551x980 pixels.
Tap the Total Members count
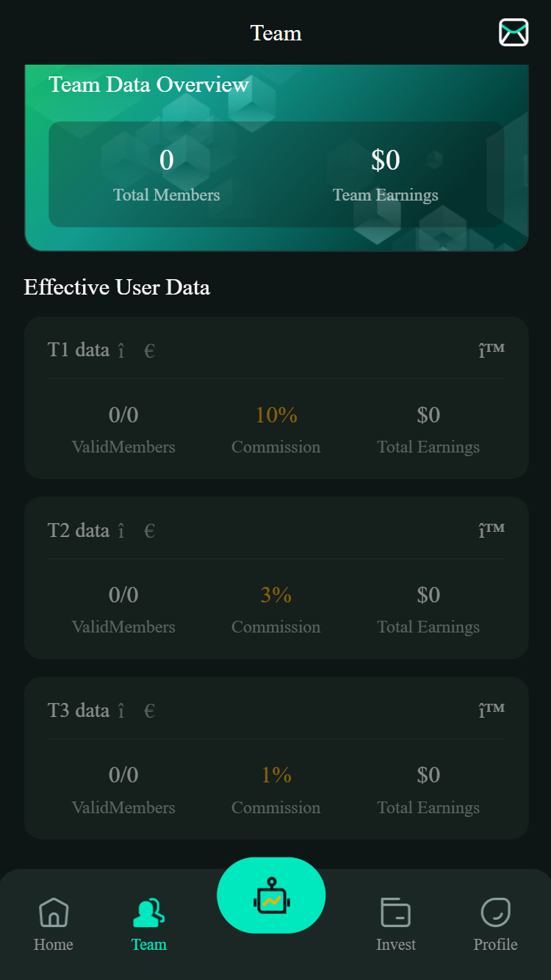167,160
